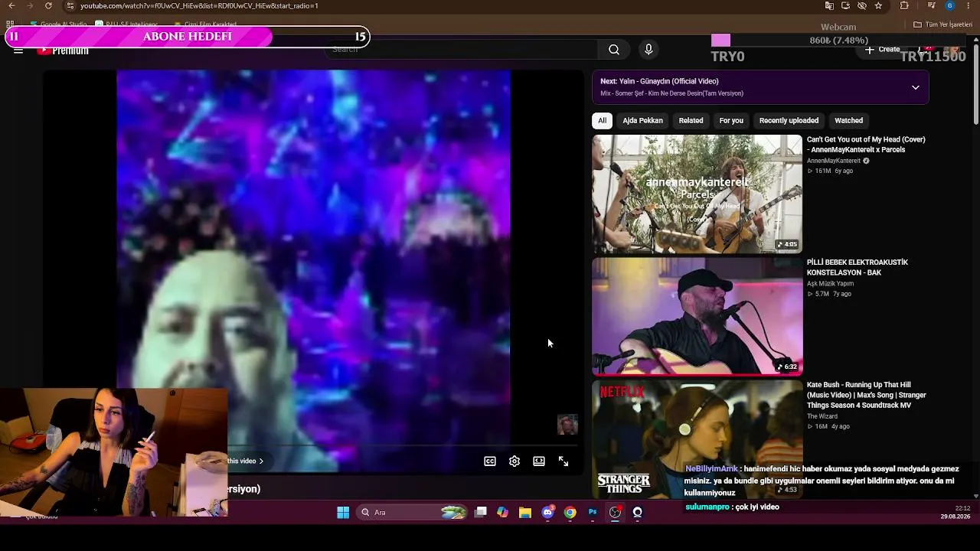Expand the Mix playlist panel chevron
This screenshot has height=551, width=980.
point(915,87)
